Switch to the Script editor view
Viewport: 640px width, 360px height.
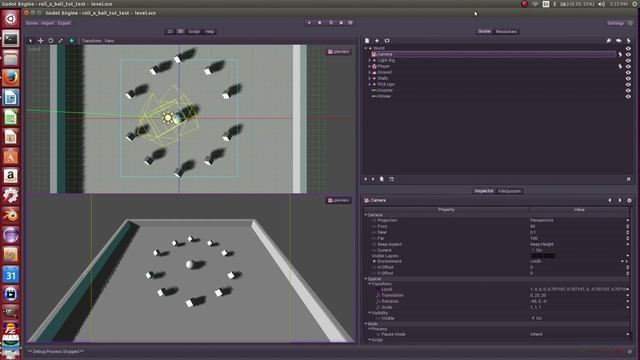tap(194, 31)
